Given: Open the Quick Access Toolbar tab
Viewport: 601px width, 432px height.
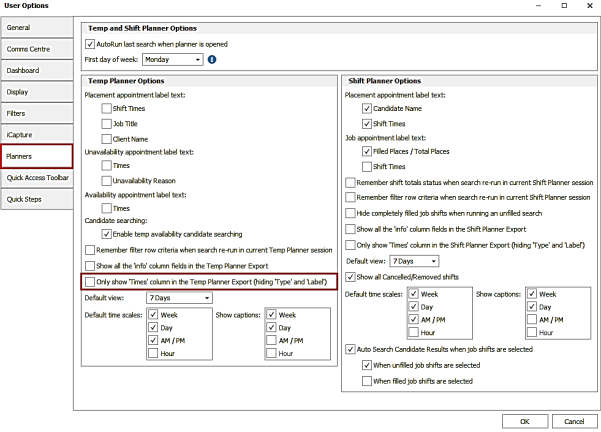Looking at the screenshot, I should point(37,178).
